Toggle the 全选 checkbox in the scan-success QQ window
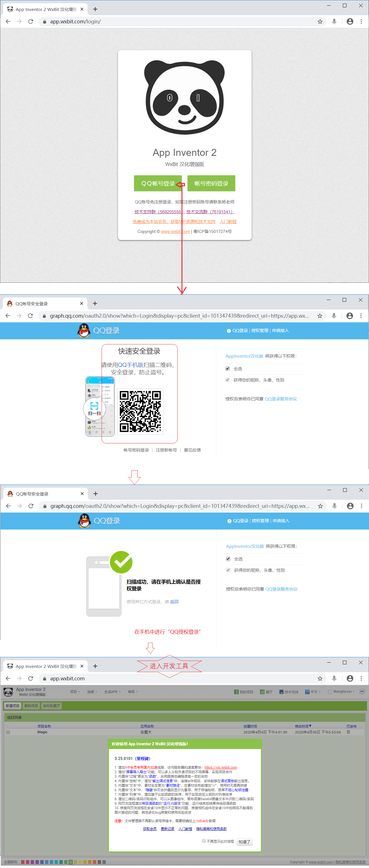The width and height of the screenshot is (369, 868). [228, 559]
